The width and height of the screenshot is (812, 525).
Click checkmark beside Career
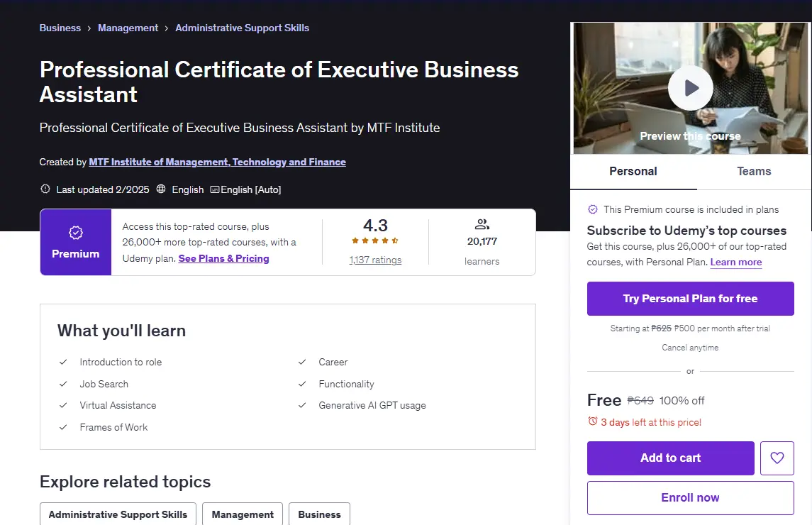(302, 363)
